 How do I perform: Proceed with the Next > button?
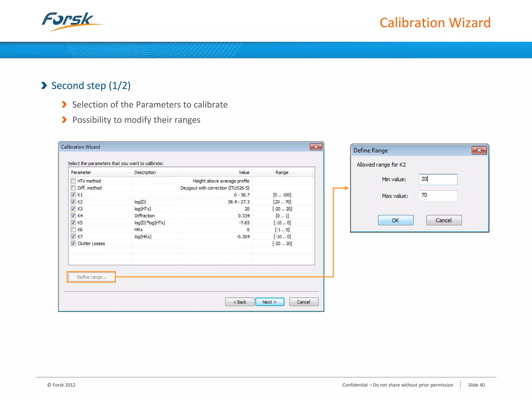(270, 302)
